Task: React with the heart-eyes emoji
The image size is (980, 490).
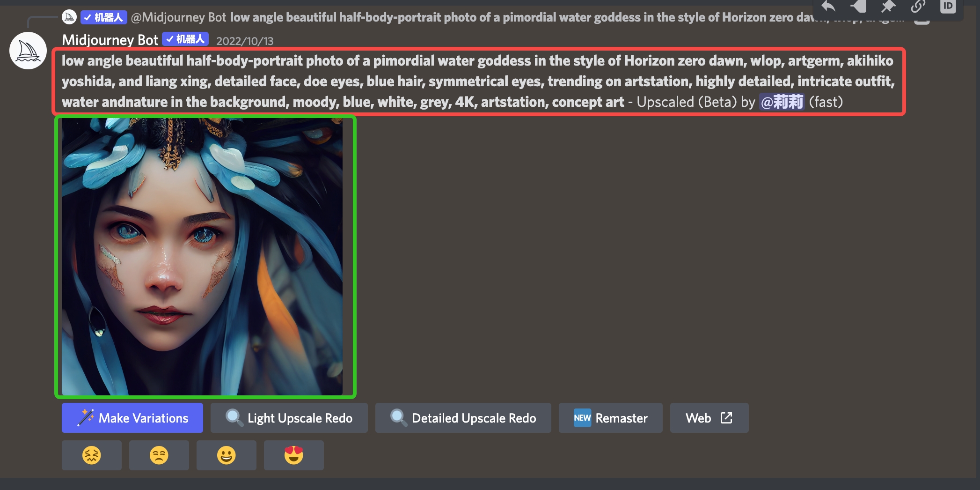Action: coord(294,455)
